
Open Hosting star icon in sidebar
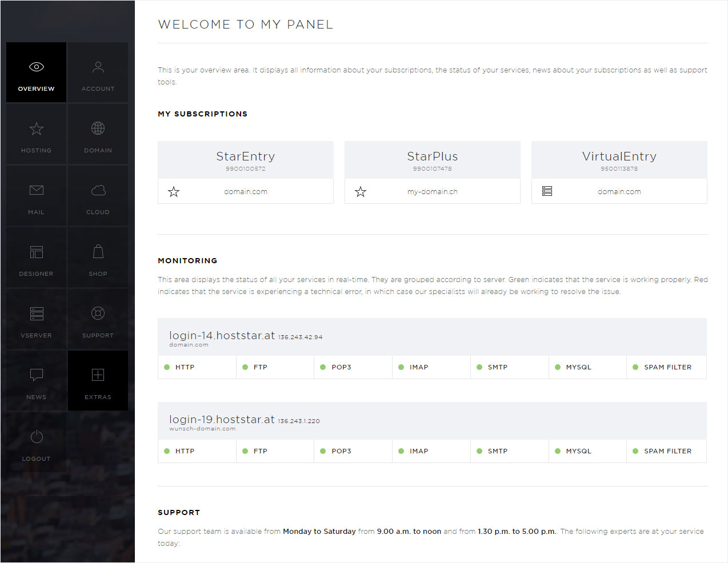pyautogui.click(x=37, y=128)
